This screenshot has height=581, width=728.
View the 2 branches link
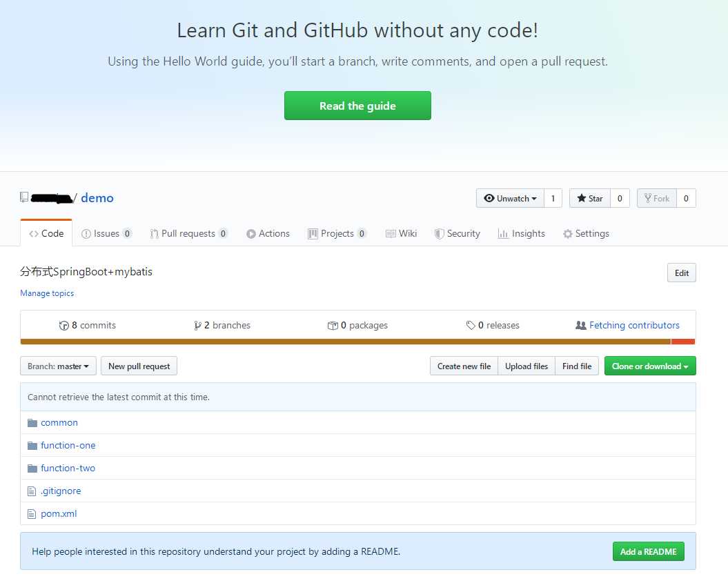(x=222, y=326)
